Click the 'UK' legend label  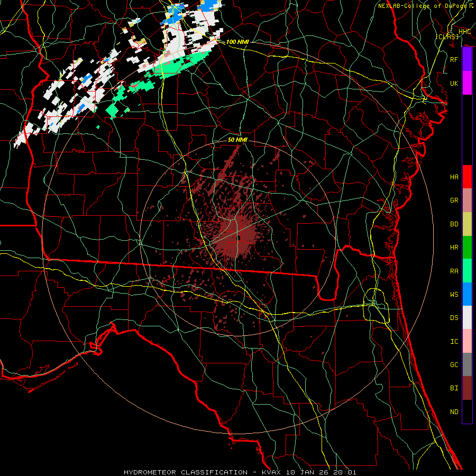[x=454, y=83]
